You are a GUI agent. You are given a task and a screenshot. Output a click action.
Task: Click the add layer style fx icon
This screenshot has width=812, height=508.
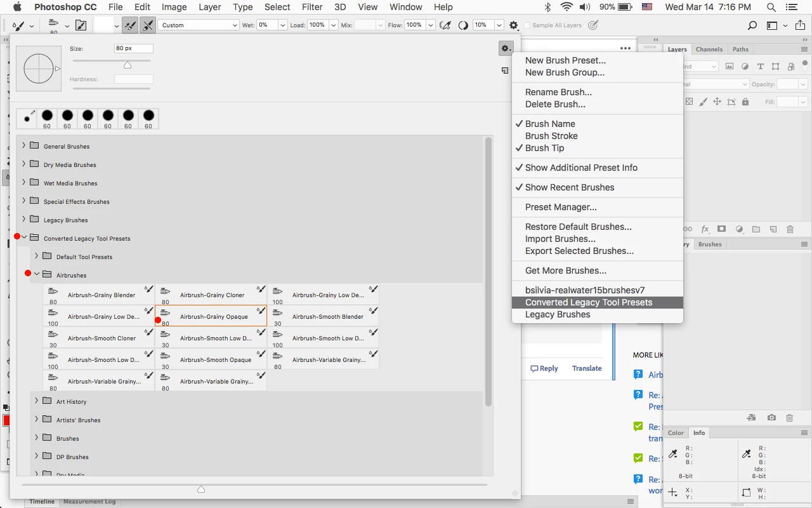tap(705, 229)
